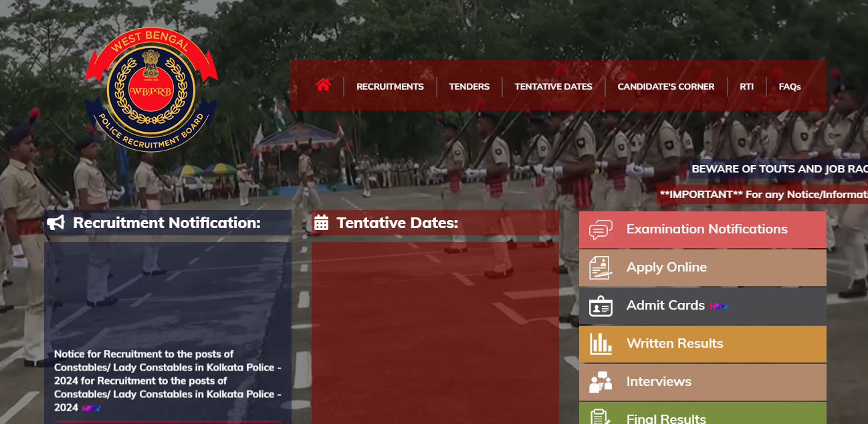Click the red Home icon in navigation
This screenshot has height=424, width=868.
tap(324, 85)
